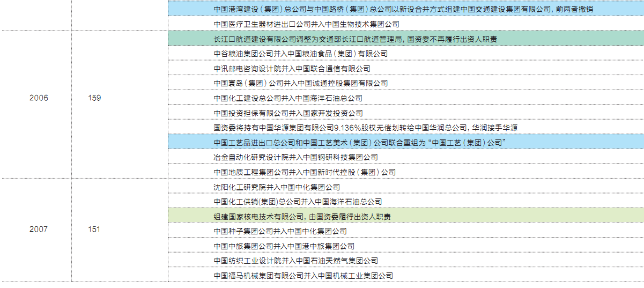The width and height of the screenshot is (644, 288).
Task: Select row 冶金自动化研究设计院并入中国钢研科技集团公司
Action: [406, 157]
